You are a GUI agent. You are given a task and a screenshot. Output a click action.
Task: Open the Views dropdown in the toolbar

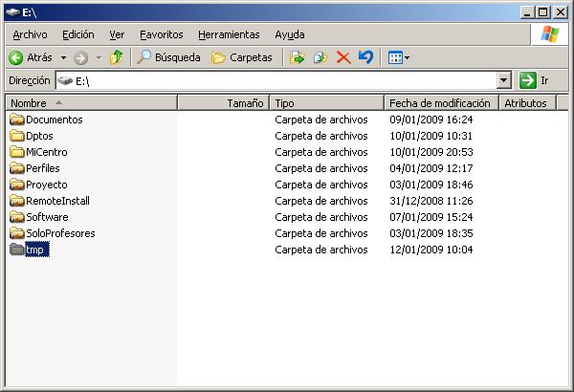pyautogui.click(x=398, y=57)
